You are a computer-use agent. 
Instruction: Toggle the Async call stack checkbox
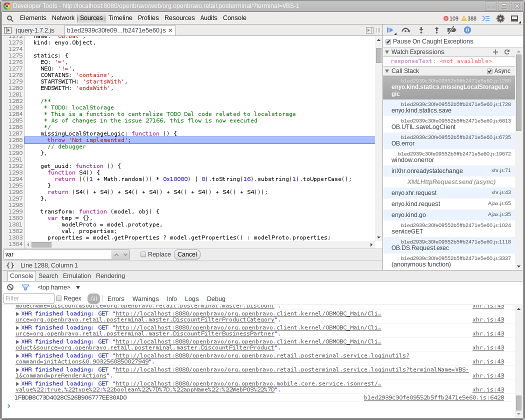[x=490, y=71]
